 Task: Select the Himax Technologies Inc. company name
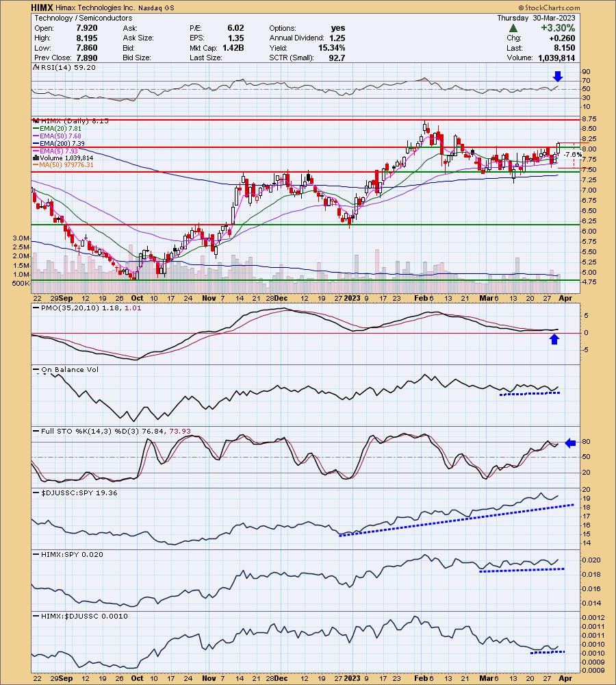click(x=96, y=8)
